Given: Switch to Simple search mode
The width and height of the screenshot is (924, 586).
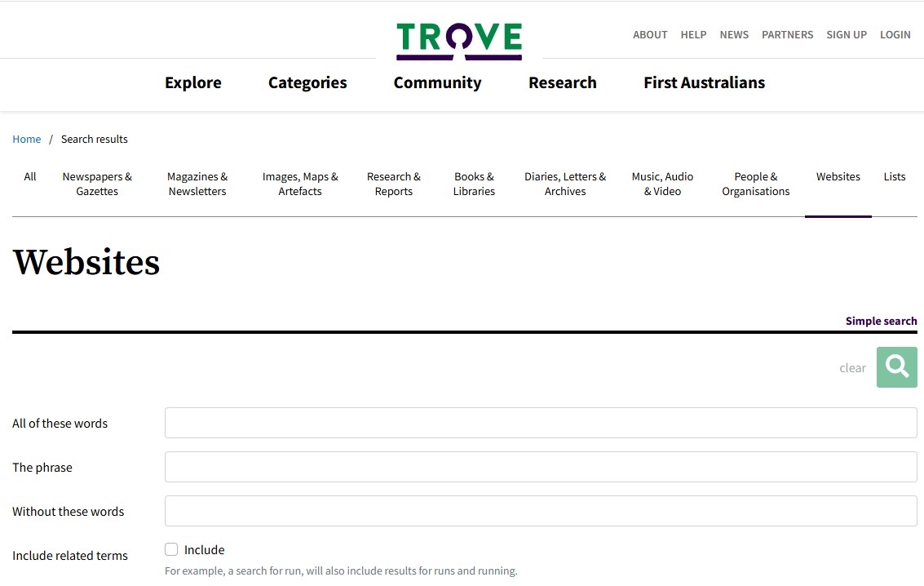Looking at the screenshot, I should tap(881, 321).
